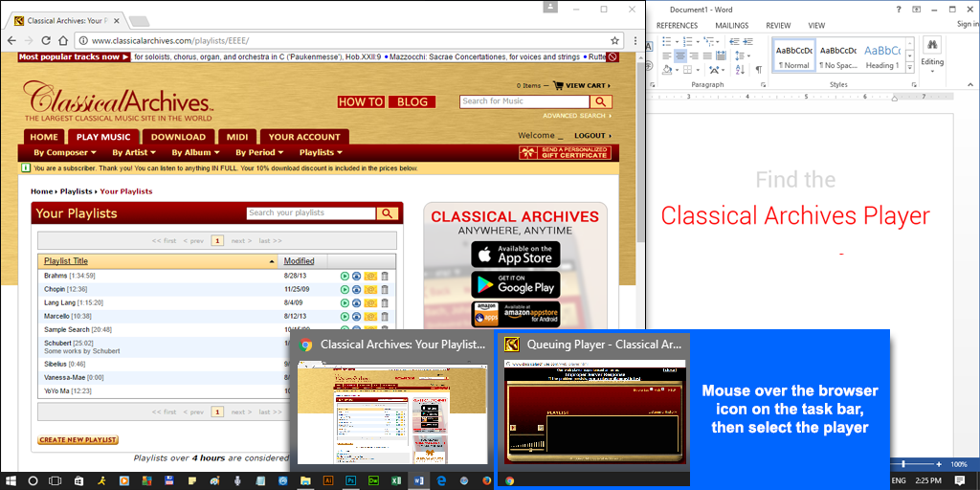The height and width of the screenshot is (490, 980).
Task: Open the MAILINGS ribbon tab in Word
Action: click(x=731, y=26)
